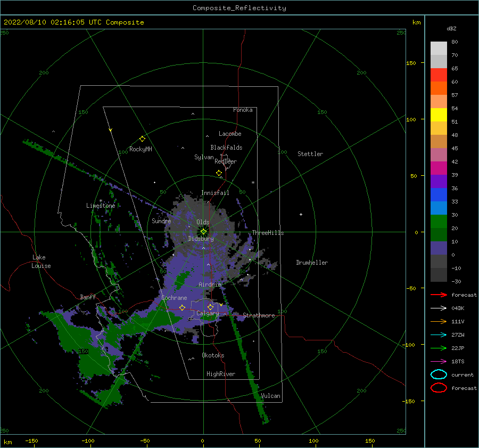Click the 51 dBZ yellow color band
The width and height of the screenshot is (479, 448).
pyautogui.click(x=439, y=115)
